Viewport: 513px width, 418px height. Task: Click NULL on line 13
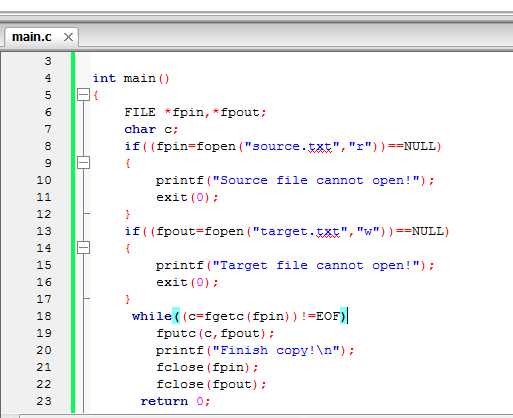pos(428,231)
